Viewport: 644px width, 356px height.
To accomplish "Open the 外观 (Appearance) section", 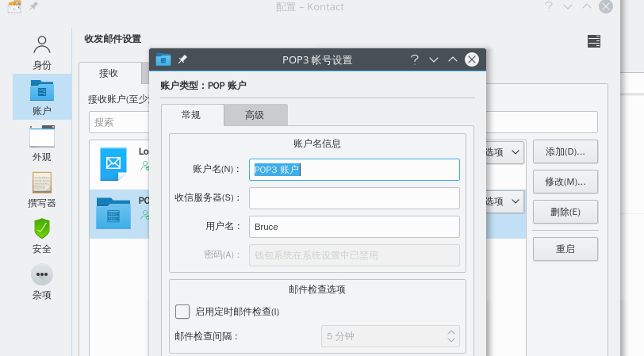I will [42, 144].
